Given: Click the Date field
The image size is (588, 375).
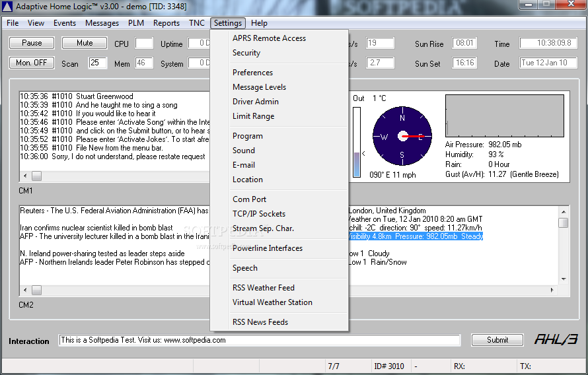Looking at the screenshot, I should [x=548, y=63].
